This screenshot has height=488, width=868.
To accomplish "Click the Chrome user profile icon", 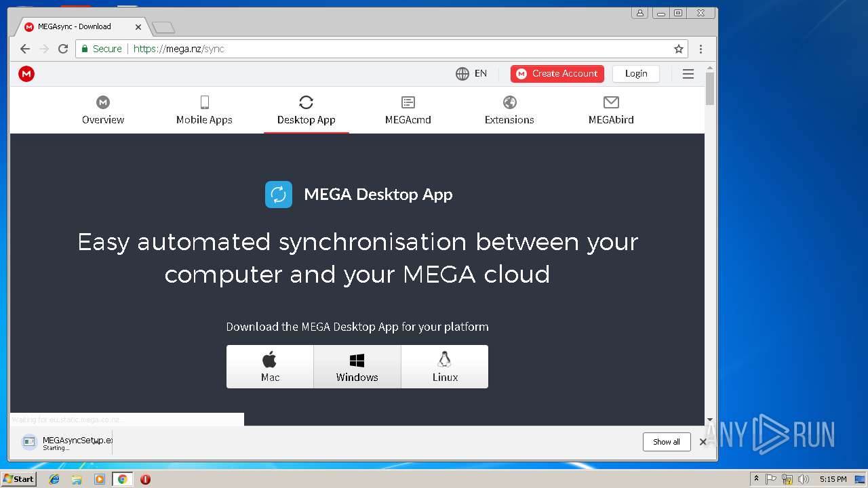I will 639,13.
